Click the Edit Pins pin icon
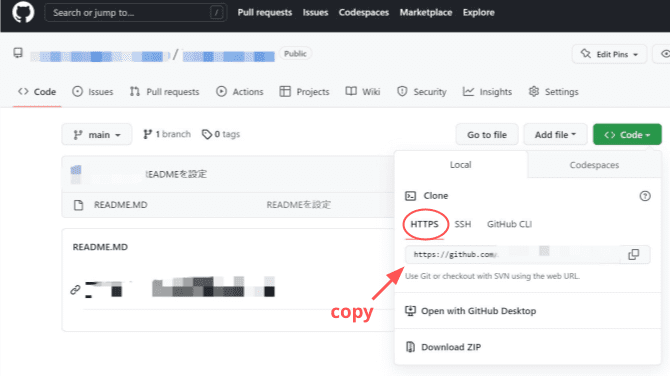 [585, 54]
